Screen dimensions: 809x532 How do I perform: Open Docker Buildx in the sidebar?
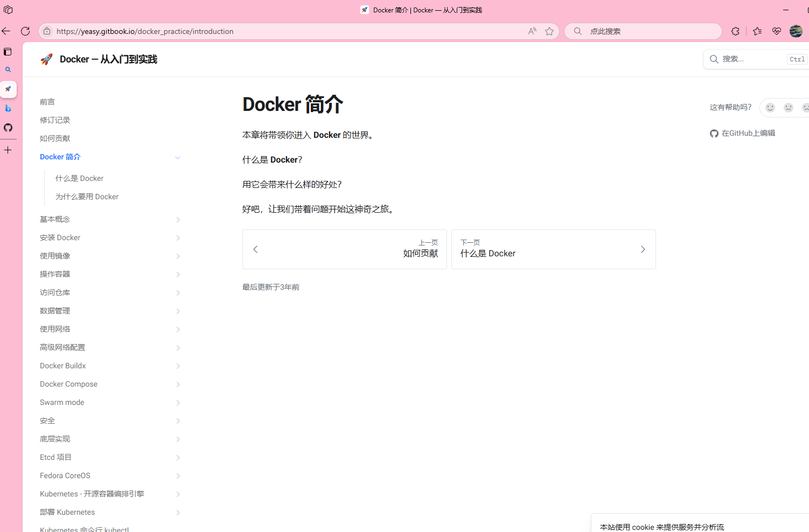pyautogui.click(x=63, y=366)
